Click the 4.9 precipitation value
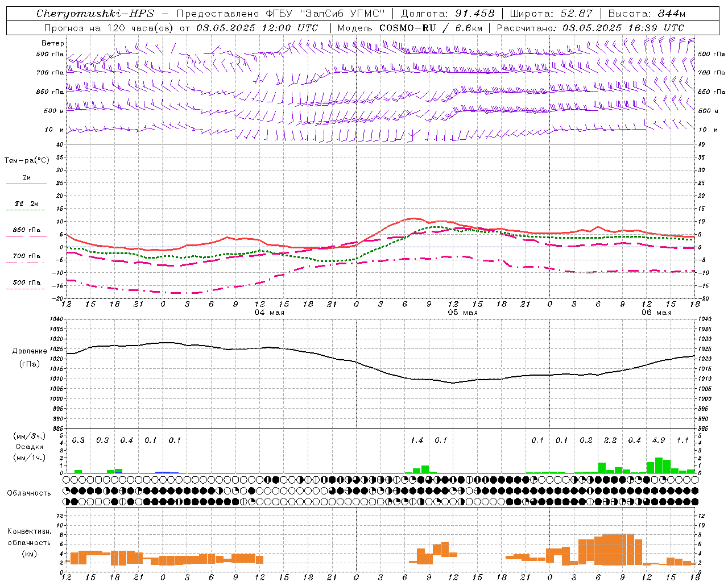The width and height of the screenshot is (728, 582). click(x=659, y=440)
